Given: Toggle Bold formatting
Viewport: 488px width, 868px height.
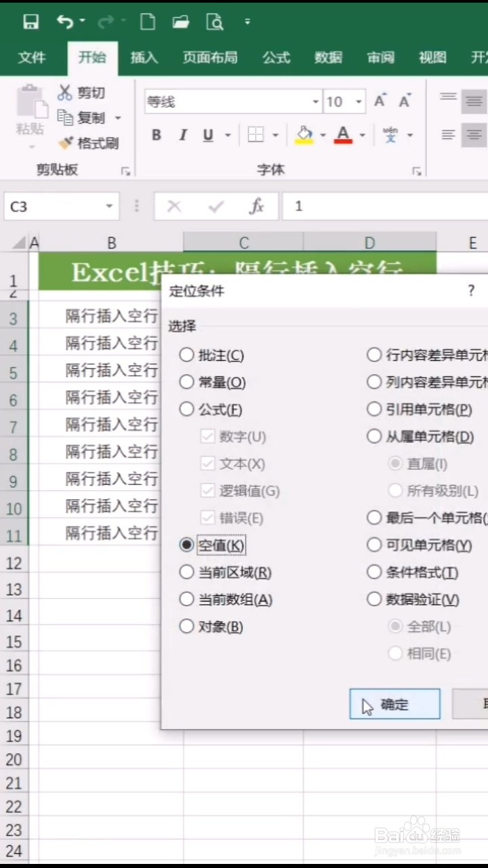Looking at the screenshot, I should [157, 135].
